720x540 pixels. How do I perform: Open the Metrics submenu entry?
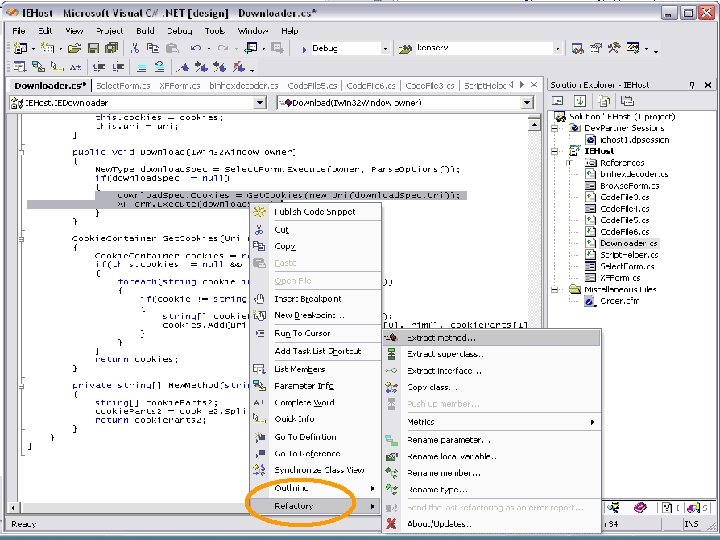click(491, 422)
